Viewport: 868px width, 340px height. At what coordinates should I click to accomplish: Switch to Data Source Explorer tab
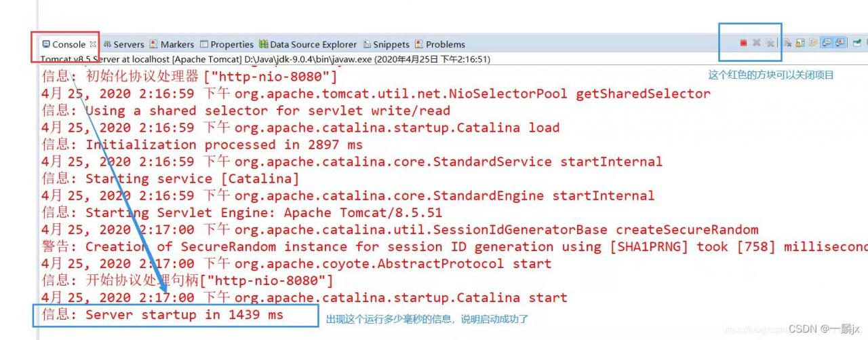pyautogui.click(x=308, y=44)
